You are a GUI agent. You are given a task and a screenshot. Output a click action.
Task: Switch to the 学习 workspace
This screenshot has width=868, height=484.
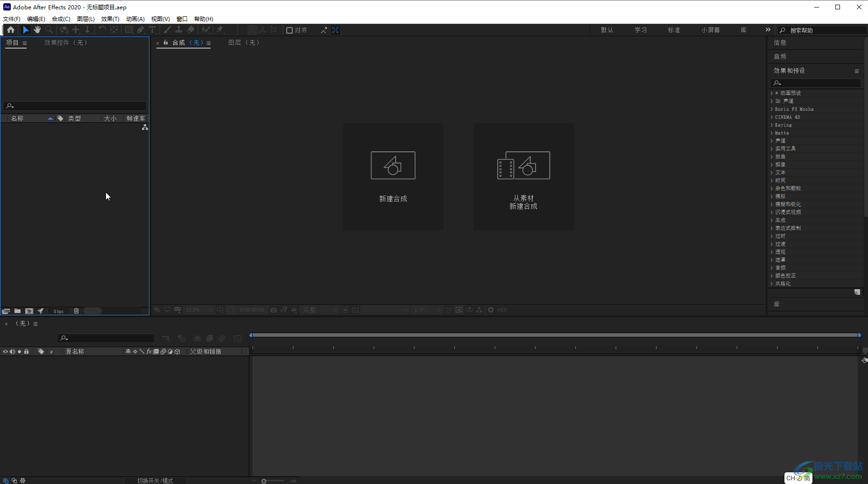641,30
